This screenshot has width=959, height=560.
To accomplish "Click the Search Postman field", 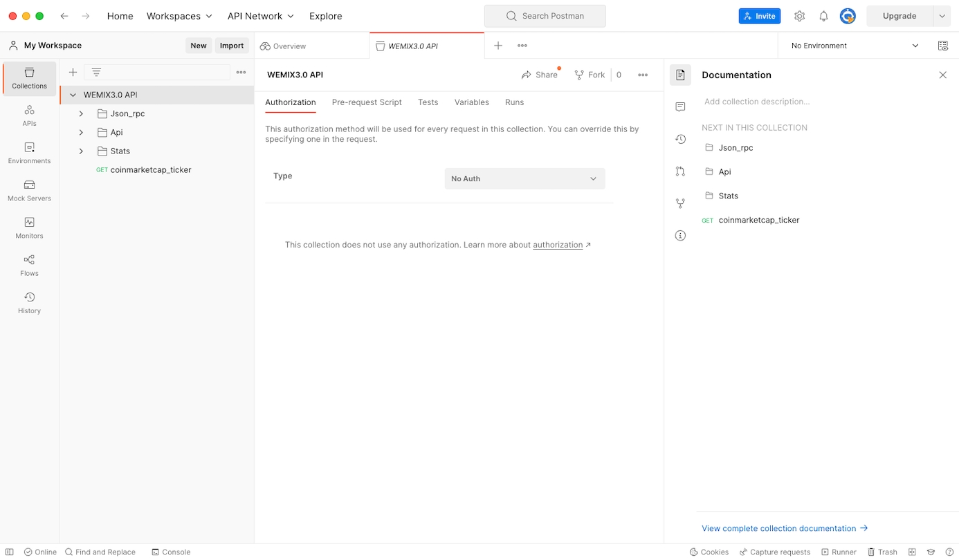I will (545, 16).
